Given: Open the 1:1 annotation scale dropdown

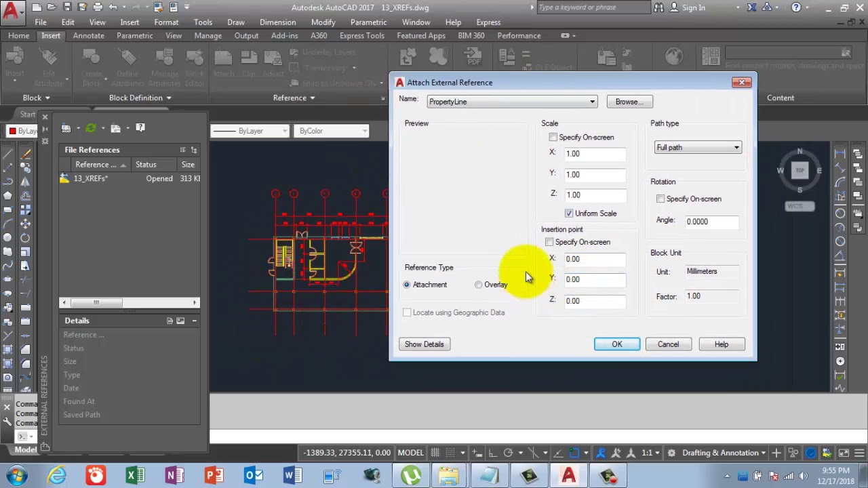Looking at the screenshot, I should (650, 453).
